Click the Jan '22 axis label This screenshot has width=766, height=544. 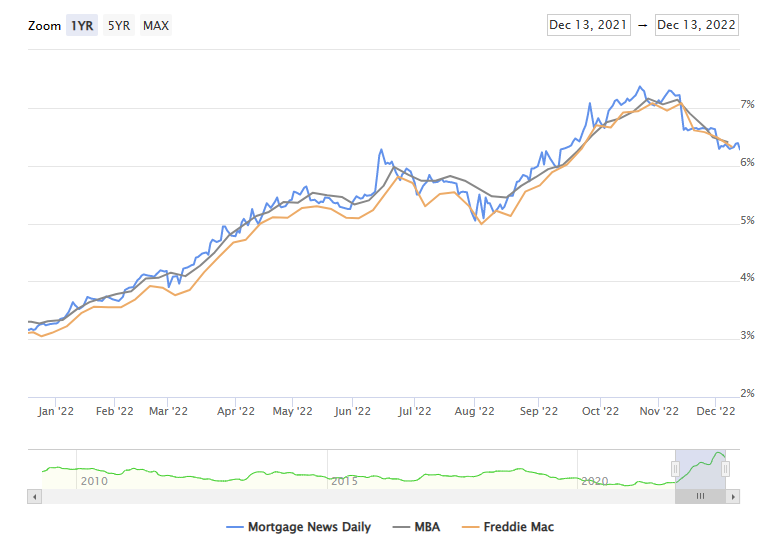tap(56, 411)
